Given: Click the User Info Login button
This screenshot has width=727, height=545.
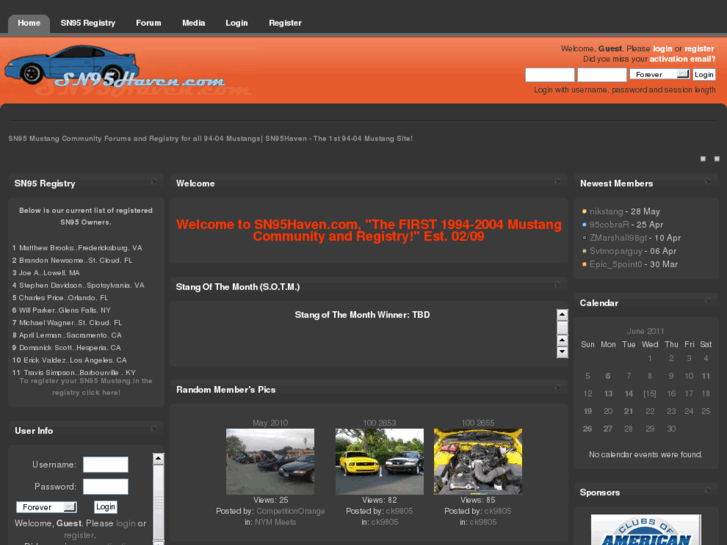Looking at the screenshot, I should pyautogui.click(x=106, y=507).
